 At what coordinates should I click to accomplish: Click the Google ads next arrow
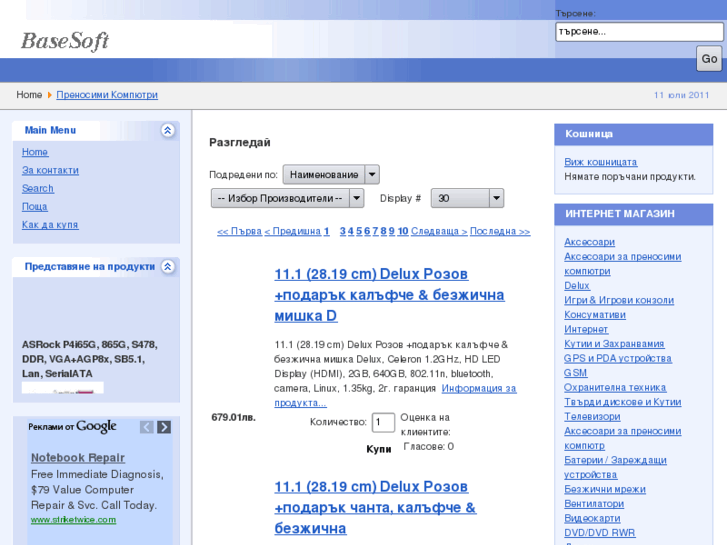pyautogui.click(x=164, y=427)
